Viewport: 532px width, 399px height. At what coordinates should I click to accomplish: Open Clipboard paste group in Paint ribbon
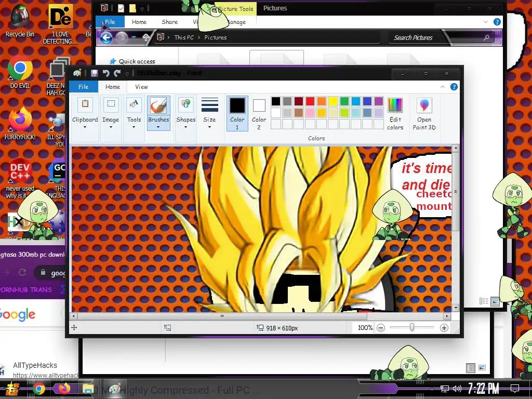pyautogui.click(x=85, y=114)
